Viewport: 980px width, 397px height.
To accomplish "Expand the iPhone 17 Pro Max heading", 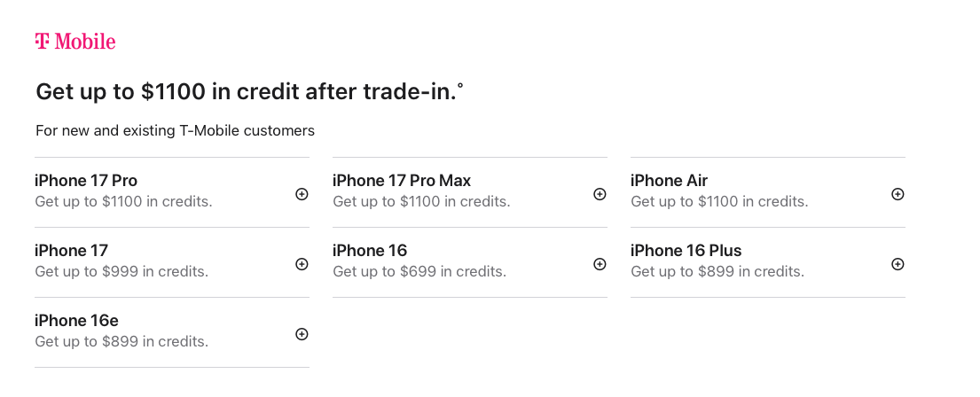I will click(402, 181).
